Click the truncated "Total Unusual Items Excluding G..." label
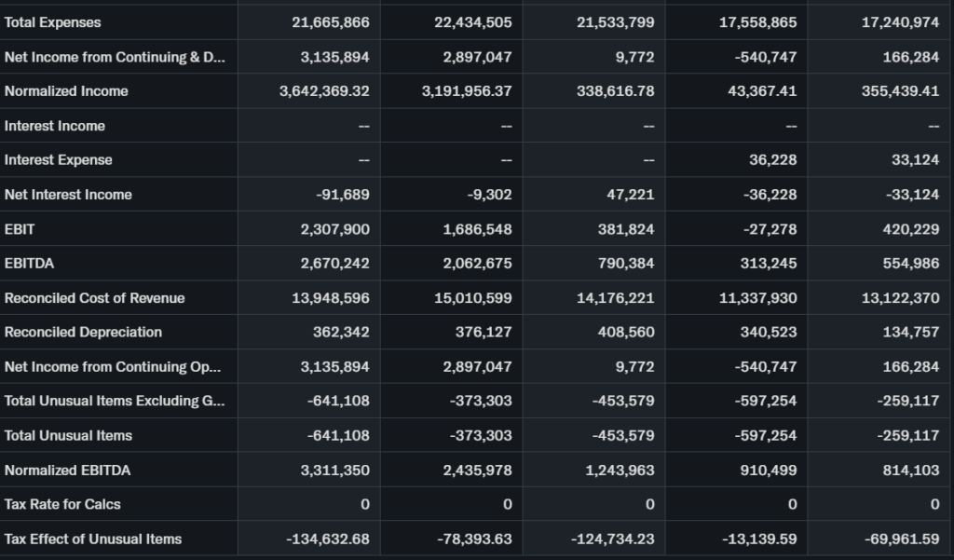Image resolution: width=954 pixels, height=560 pixels. pyautogui.click(x=114, y=402)
